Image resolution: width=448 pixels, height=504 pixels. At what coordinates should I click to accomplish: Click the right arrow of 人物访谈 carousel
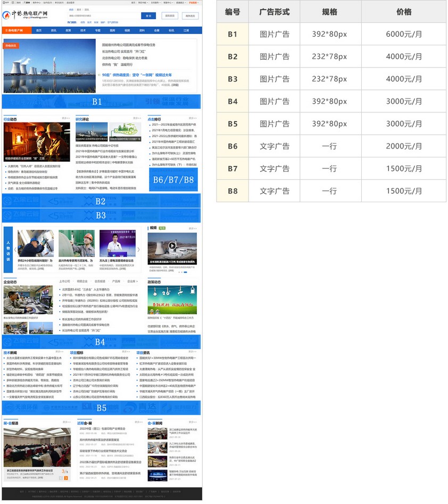coord(139,250)
